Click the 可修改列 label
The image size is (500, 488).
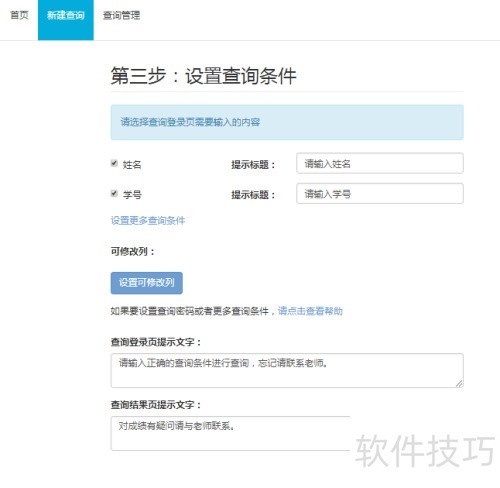point(133,251)
